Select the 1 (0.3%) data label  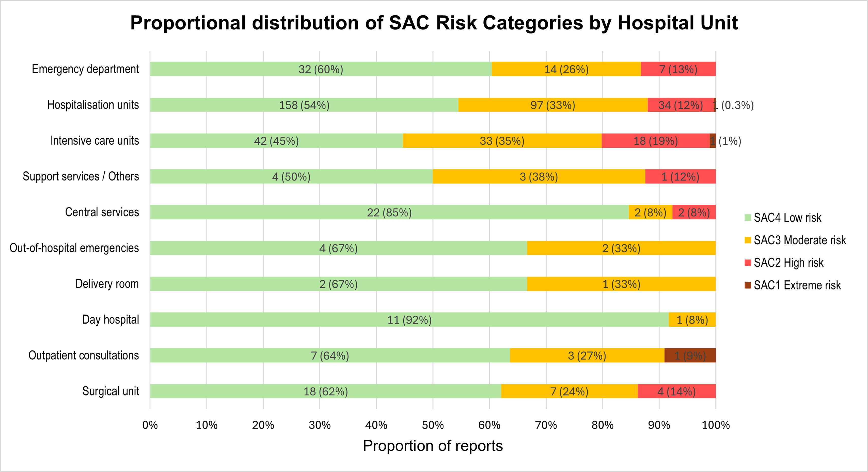pyautogui.click(x=734, y=105)
